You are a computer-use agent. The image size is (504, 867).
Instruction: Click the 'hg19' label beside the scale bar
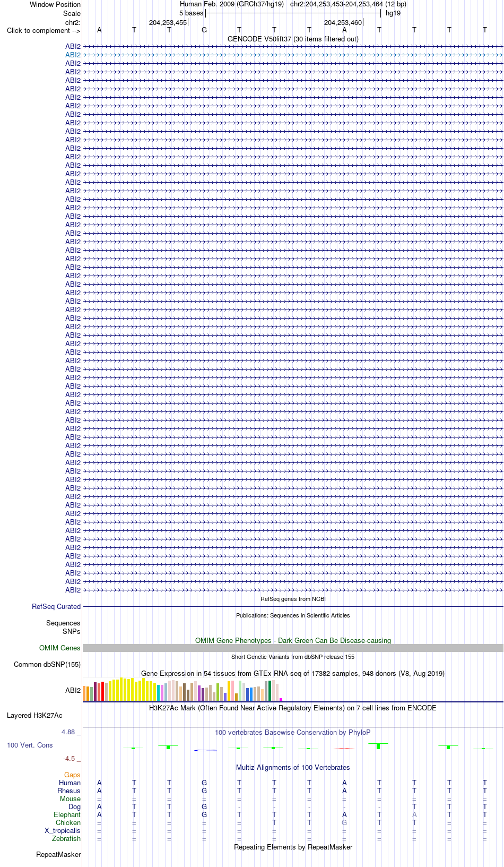coord(393,13)
